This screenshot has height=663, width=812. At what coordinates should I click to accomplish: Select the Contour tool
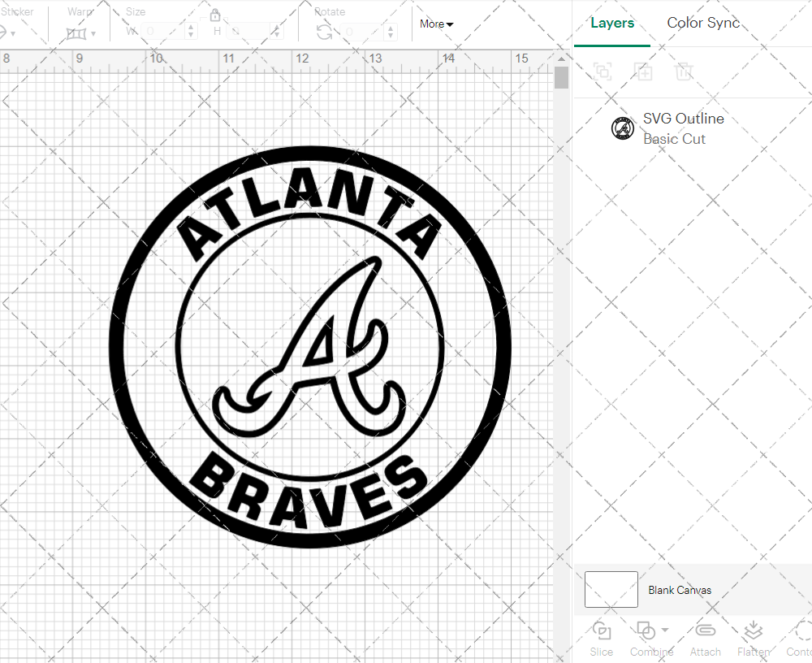pyautogui.click(x=802, y=638)
